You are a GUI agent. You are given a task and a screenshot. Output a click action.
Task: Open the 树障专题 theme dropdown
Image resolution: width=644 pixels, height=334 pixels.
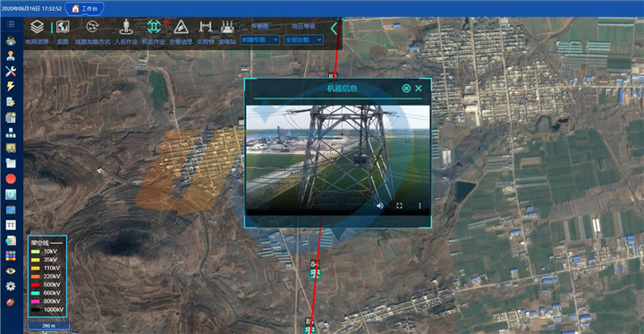point(259,40)
